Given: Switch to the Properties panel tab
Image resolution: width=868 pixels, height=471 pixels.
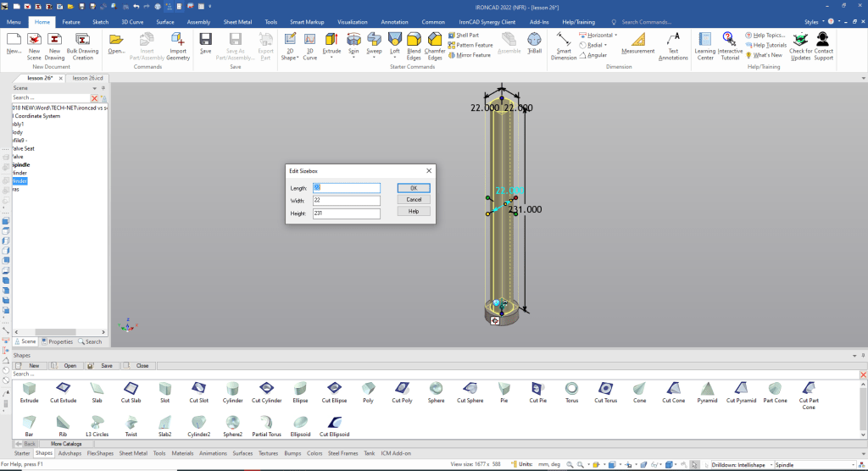Looking at the screenshot, I should click(58, 341).
